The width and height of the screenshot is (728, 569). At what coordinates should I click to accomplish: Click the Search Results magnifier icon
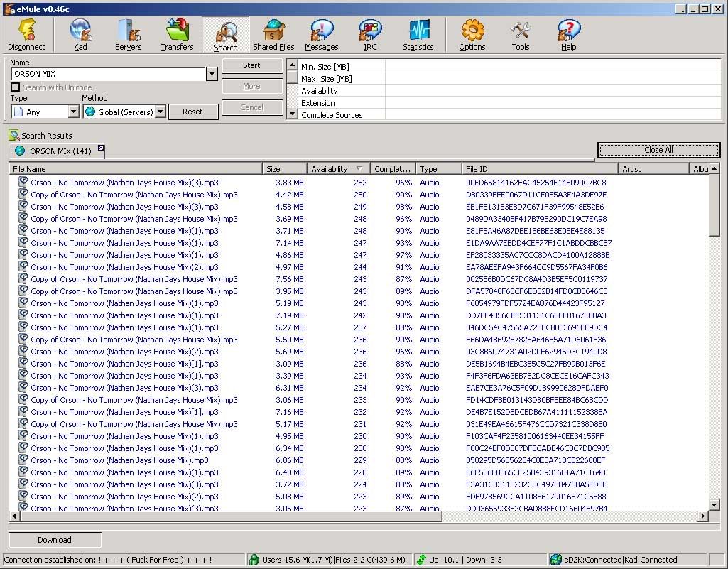(x=14, y=135)
